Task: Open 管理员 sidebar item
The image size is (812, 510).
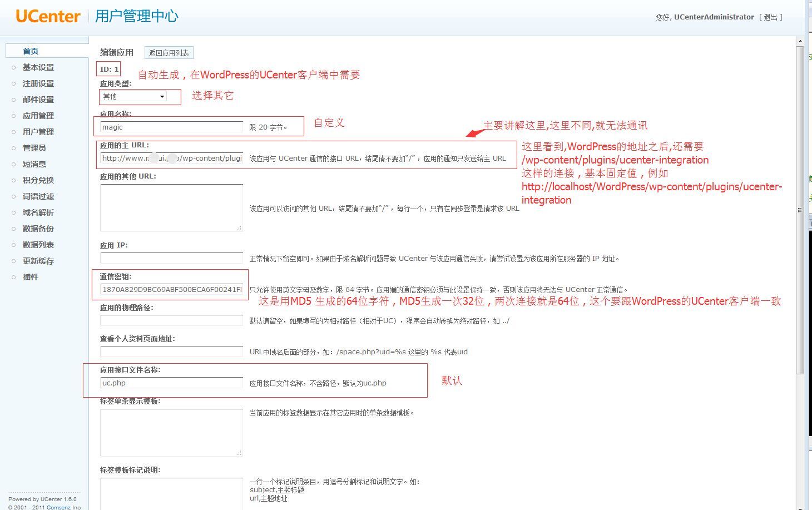Action: tap(34, 148)
